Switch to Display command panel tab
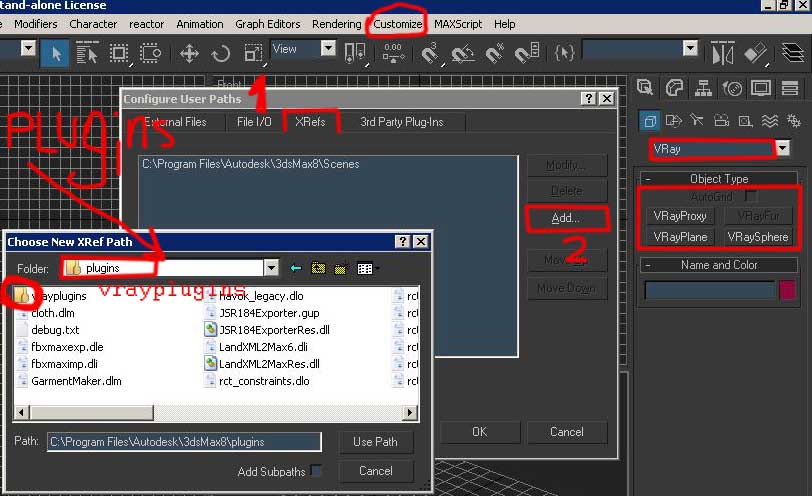This screenshot has width=812, height=496. pos(761,87)
